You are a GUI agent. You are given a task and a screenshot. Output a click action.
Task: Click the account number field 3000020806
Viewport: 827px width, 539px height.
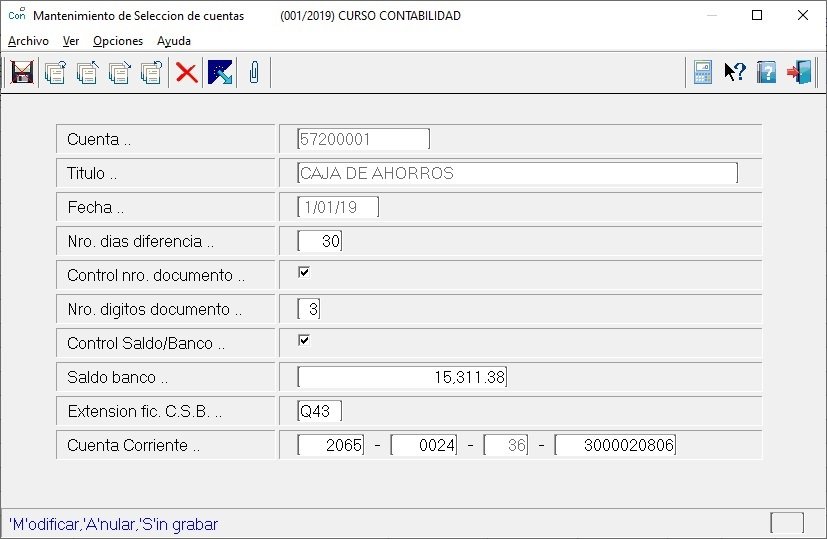(x=615, y=445)
